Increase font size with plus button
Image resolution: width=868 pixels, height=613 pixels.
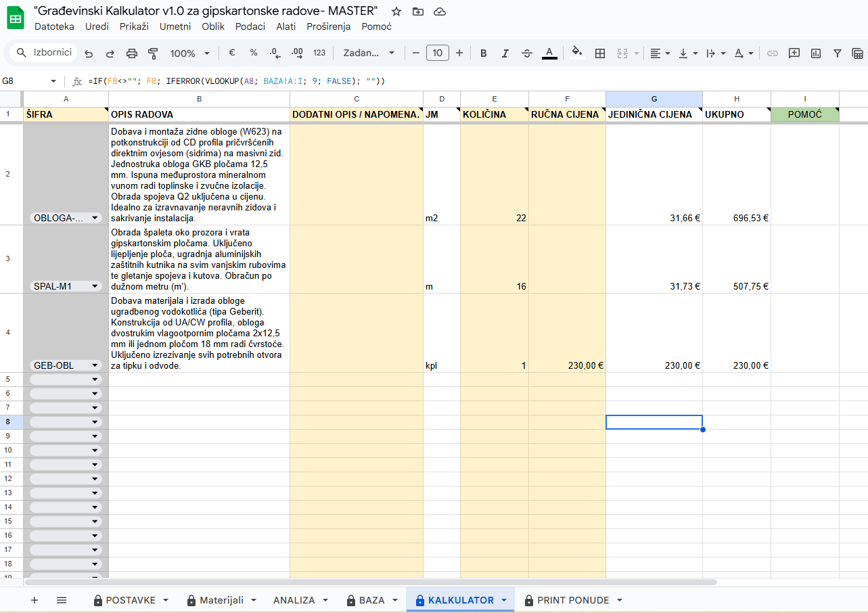pyautogui.click(x=459, y=53)
